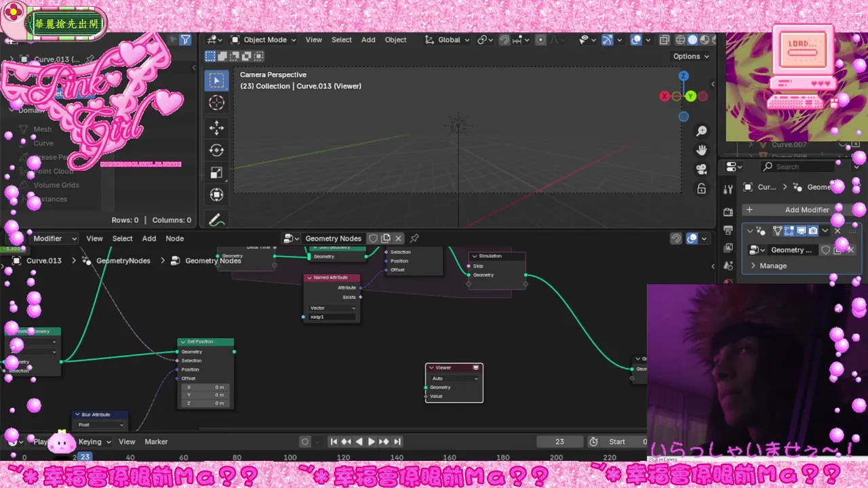
Task: Toggle the camera view gizmo
Action: tap(702, 169)
